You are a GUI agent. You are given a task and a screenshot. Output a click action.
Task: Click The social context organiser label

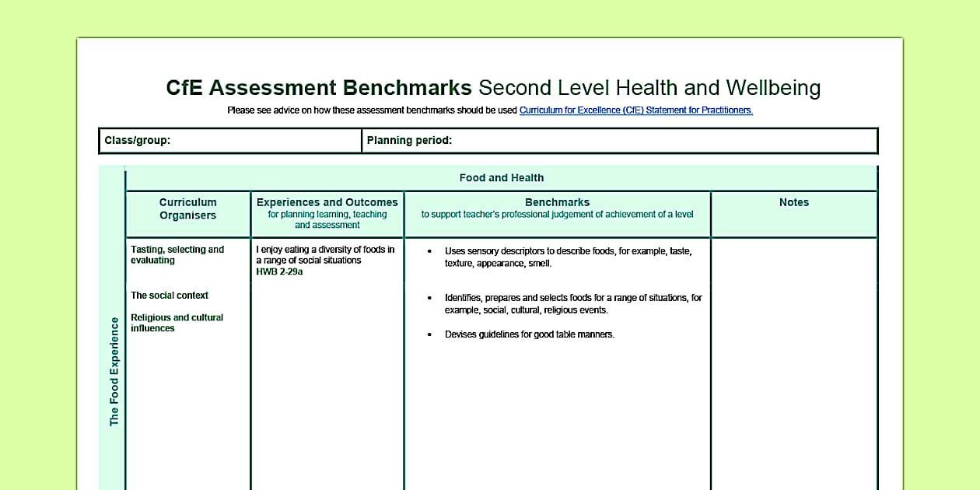(x=169, y=296)
